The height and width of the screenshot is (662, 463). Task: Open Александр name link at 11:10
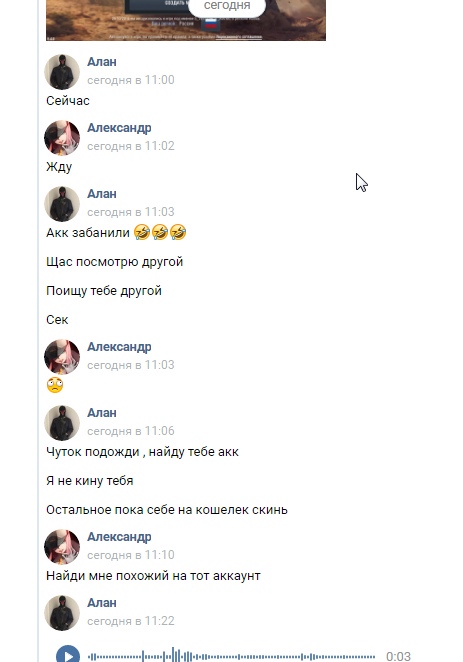click(x=119, y=537)
